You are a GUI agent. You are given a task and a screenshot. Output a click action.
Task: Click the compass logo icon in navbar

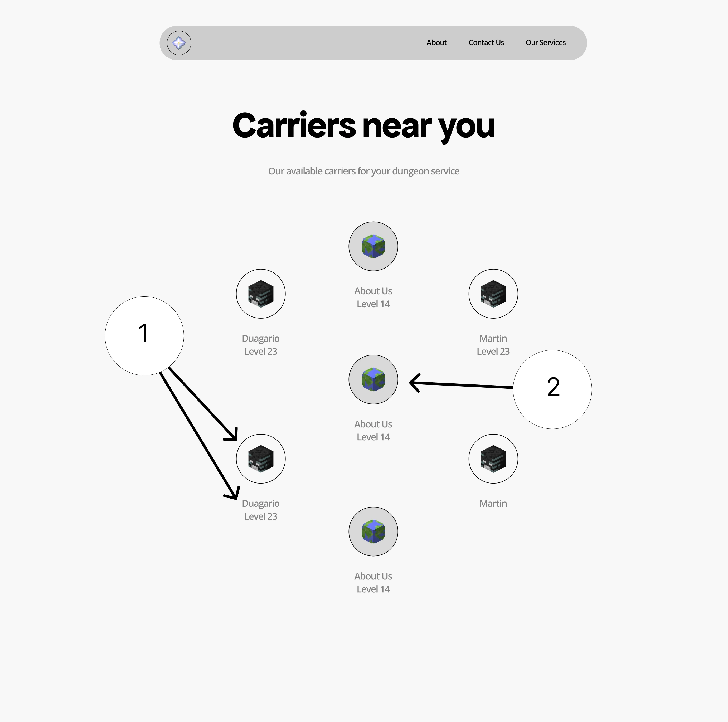tap(179, 43)
